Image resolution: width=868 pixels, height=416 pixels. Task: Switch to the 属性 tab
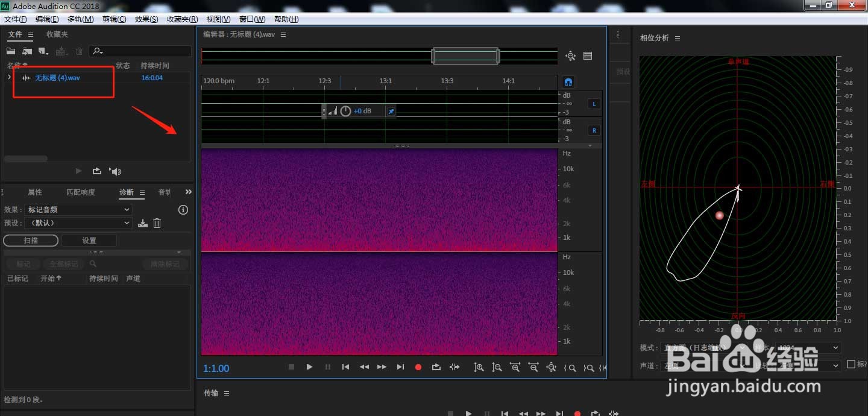tap(35, 192)
